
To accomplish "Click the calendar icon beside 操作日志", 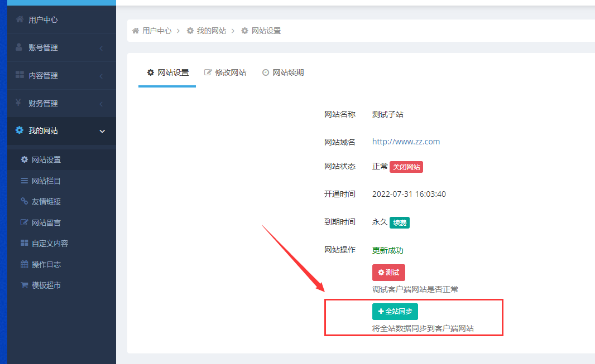I will [x=25, y=264].
